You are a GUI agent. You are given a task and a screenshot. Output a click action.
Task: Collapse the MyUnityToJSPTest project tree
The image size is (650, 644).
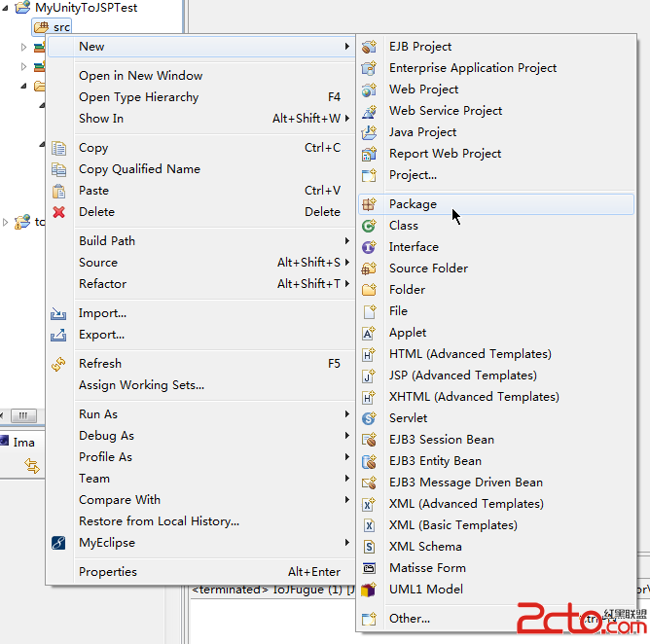click(5, 8)
